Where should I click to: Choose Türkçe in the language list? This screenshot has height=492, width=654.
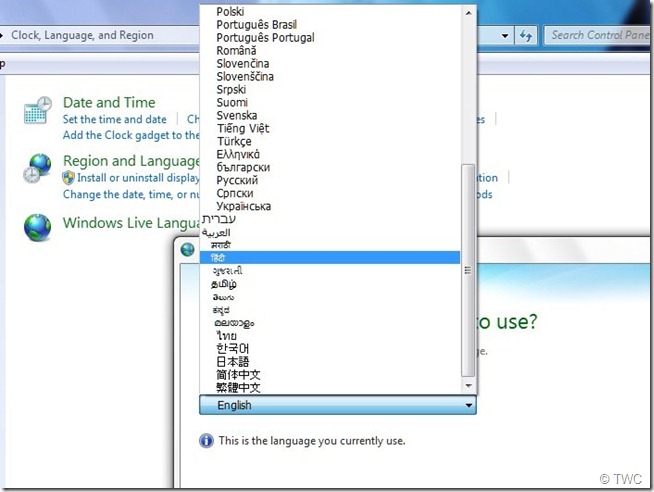pyautogui.click(x=331, y=141)
